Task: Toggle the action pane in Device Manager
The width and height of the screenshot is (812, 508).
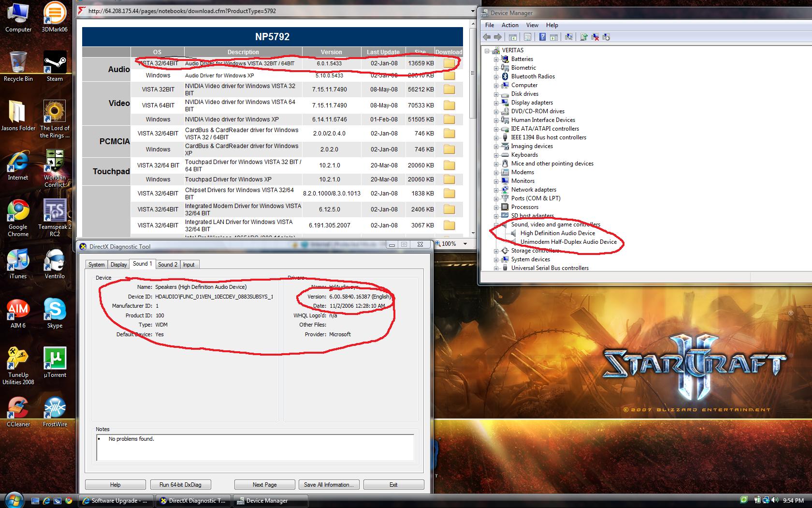Action: point(554,37)
